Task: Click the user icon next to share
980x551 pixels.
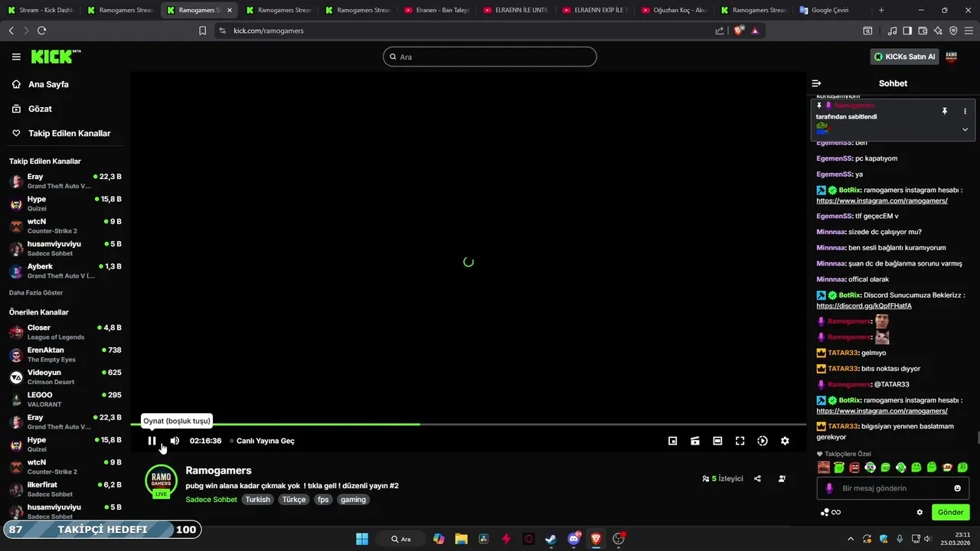Action: (782, 478)
